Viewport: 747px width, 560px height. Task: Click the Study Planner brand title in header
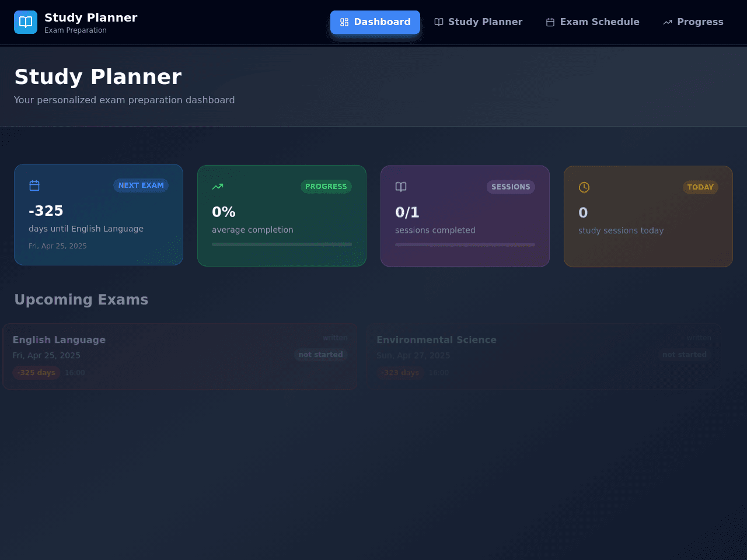click(91, 17)
